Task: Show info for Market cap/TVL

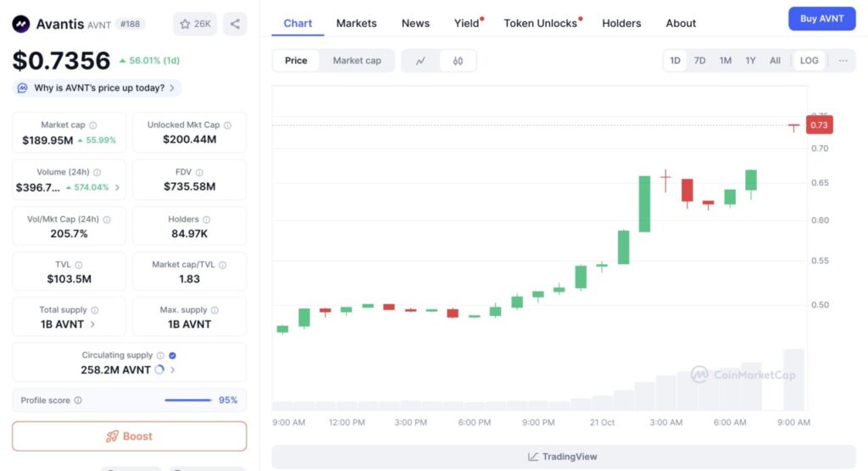Action: tap(223, 265)
